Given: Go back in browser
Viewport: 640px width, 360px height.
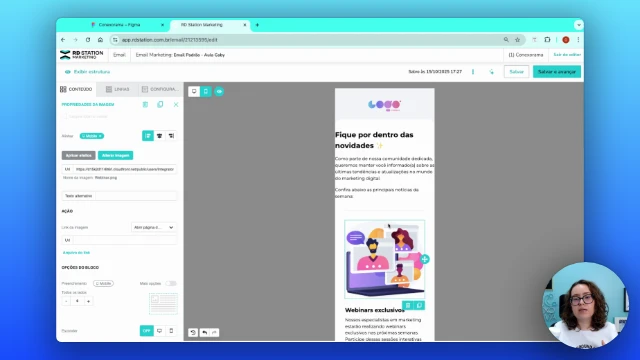Looking at the screenshot, I should click(x=63, y=40).
